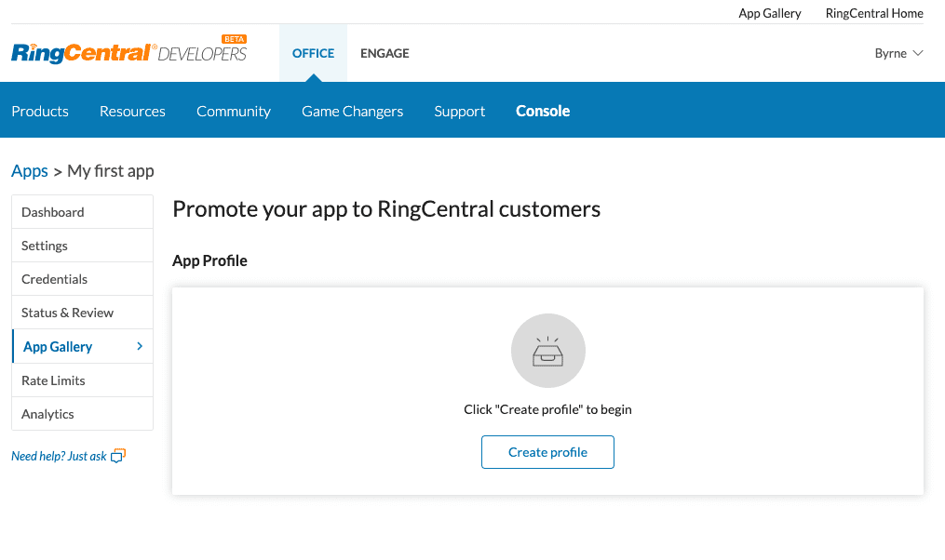945x560 pixels.
Task: Follow the Apps breadcrumb link
Action: pyautogui.click(x=30, y=171)
